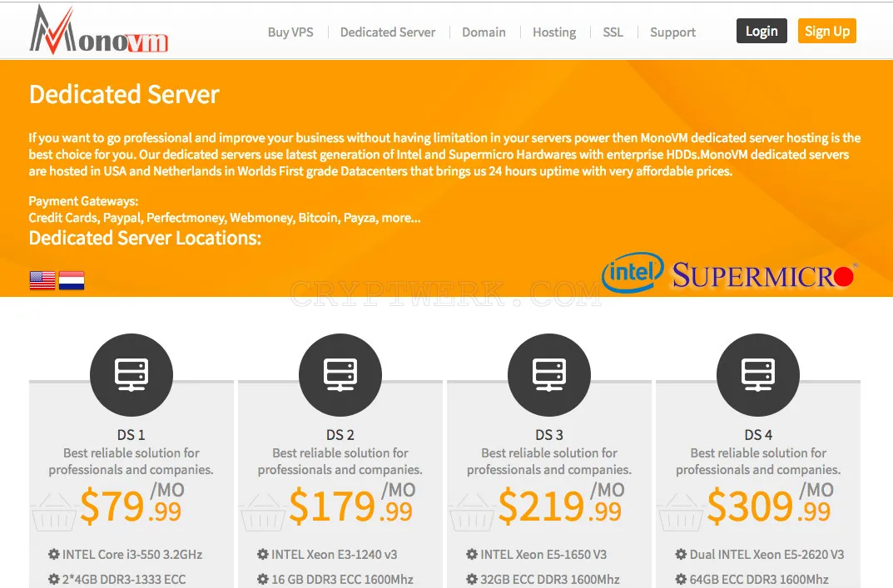Click the $309.99 /MO price

tap(771, 503)
